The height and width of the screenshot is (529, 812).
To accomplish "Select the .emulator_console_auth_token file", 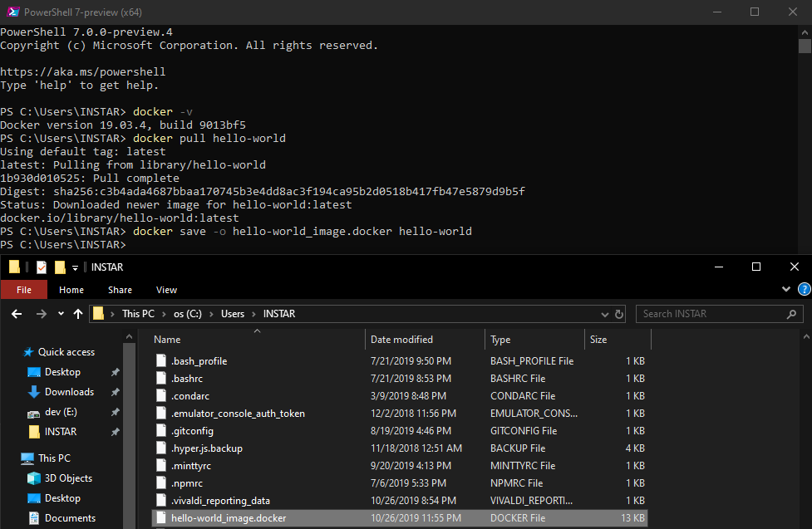I will (x=400, y=414).
